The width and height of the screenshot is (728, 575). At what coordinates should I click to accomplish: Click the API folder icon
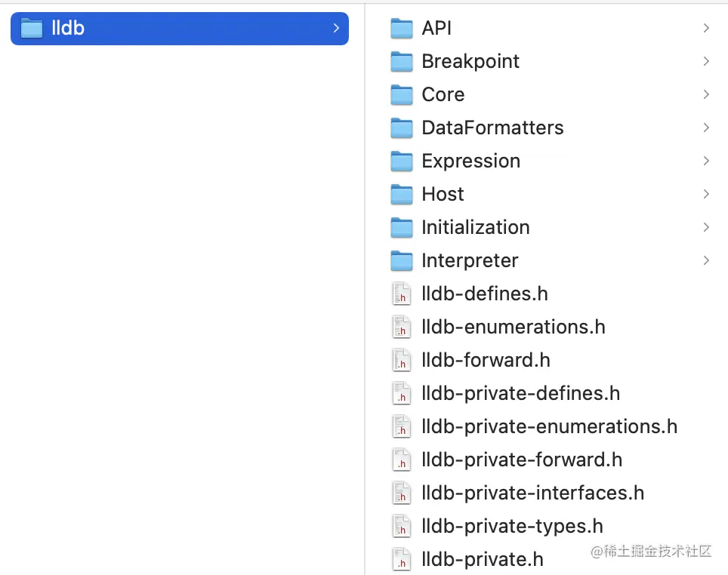tap(402, 29)
